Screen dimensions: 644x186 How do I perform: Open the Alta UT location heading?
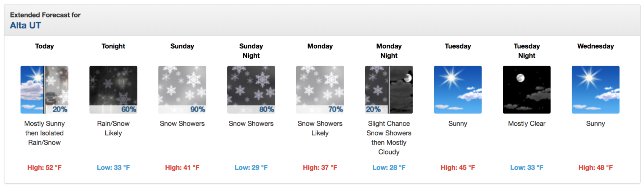pos(25,25)
